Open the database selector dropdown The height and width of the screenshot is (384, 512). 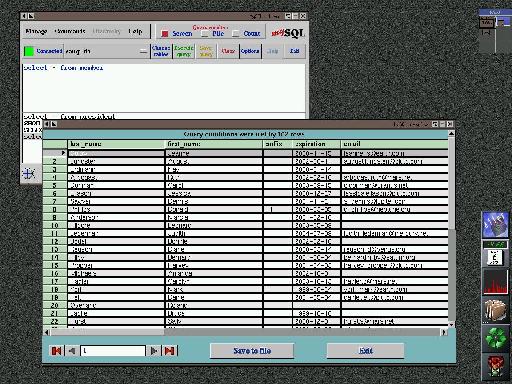(143, 51)
